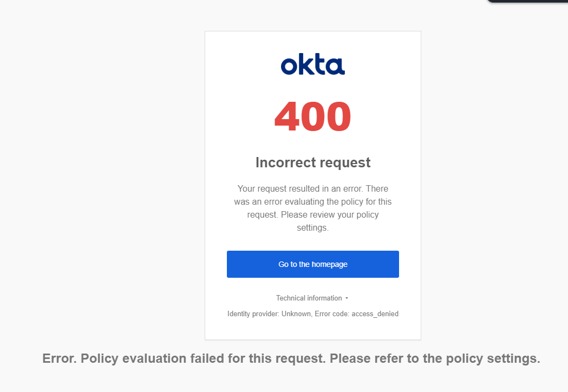Click the digit 4 in the 400 code
This screenshot has height=392, width=568.
point(287,117)
